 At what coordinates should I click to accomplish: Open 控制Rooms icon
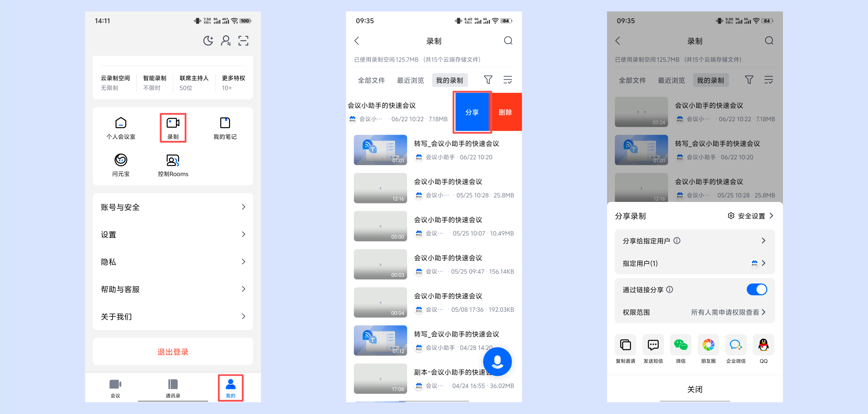(x=173, y=165)
